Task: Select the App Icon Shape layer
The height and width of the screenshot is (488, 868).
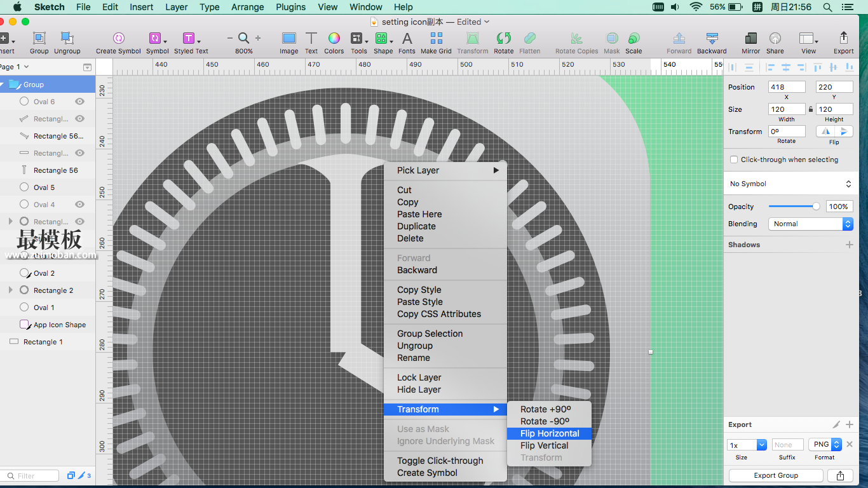Action: point(48,325)
